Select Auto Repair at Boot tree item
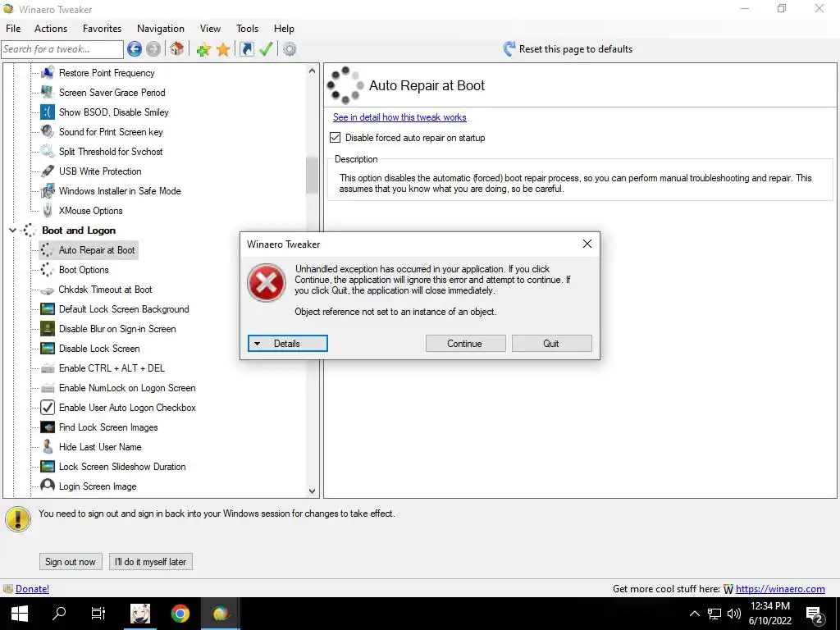Viewport: 840px width, 630px height. [97, 250]
